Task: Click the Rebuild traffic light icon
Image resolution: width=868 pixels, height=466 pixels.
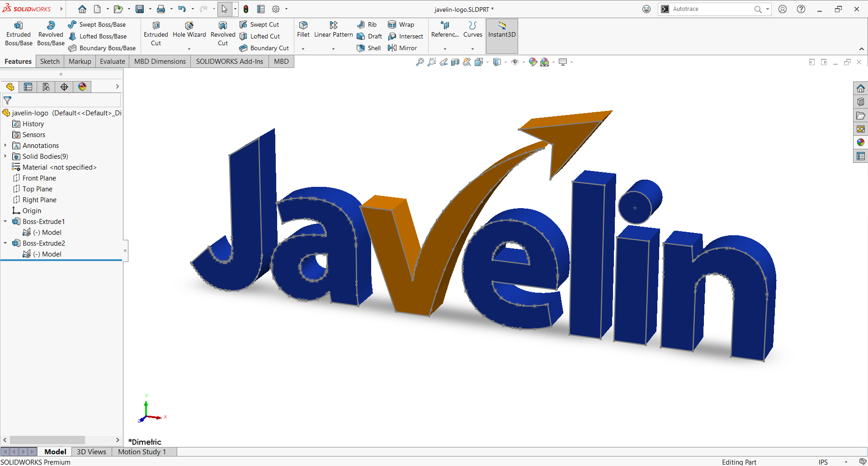Action: click(246, 9)
